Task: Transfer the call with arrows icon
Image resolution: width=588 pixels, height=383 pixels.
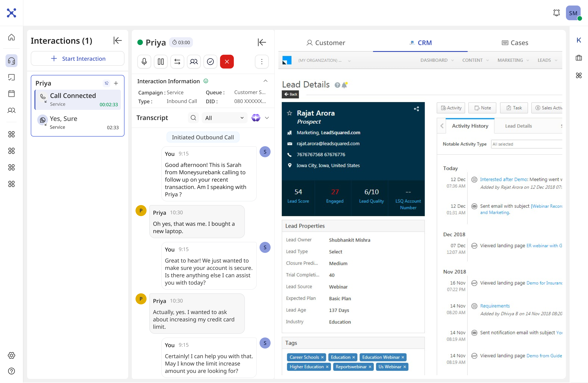Action: pyautogui.click(x=177, y=62)
